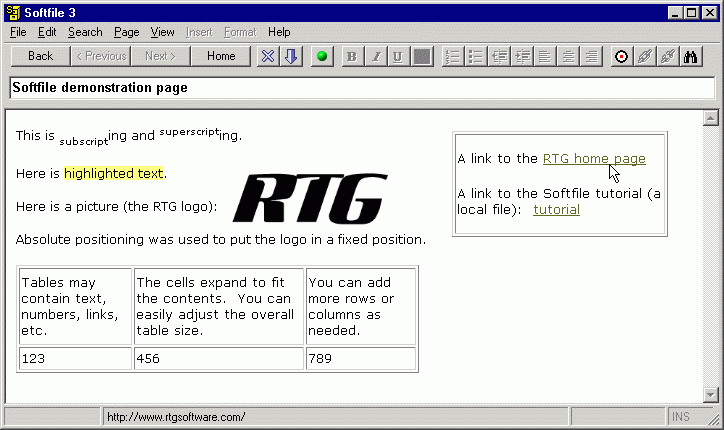
Task: Open the File menu
Action: coord(18,32)
